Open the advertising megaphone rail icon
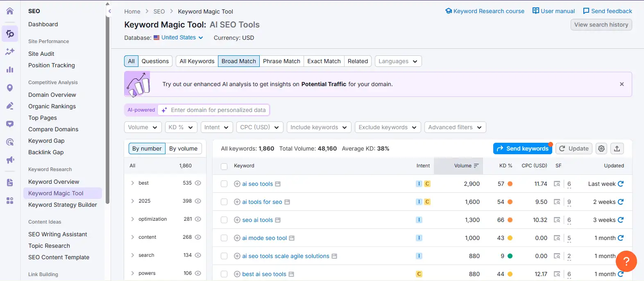Screen dimensions: 644x281 (x=10, y=160)
